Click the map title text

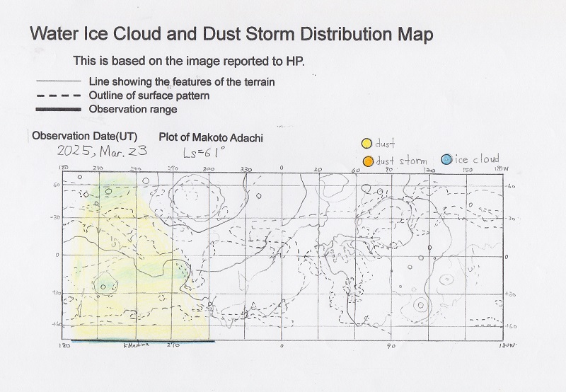[231, 34]
